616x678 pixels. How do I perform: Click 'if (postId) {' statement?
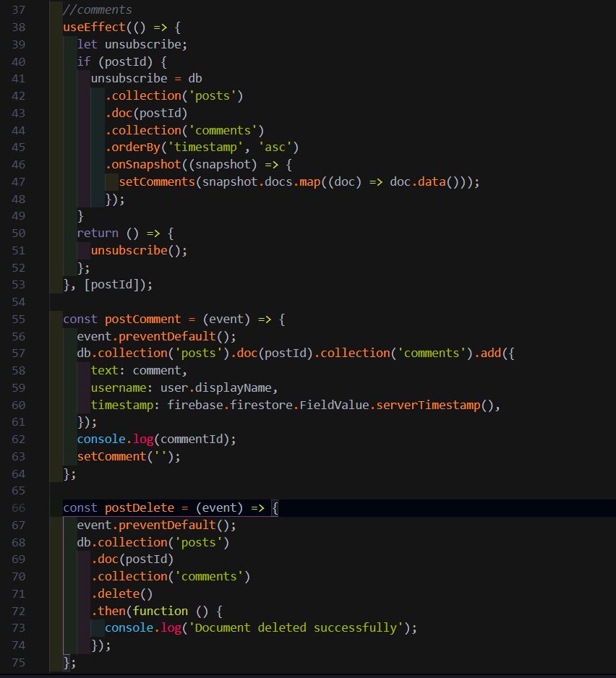click(x=121, y=61)
